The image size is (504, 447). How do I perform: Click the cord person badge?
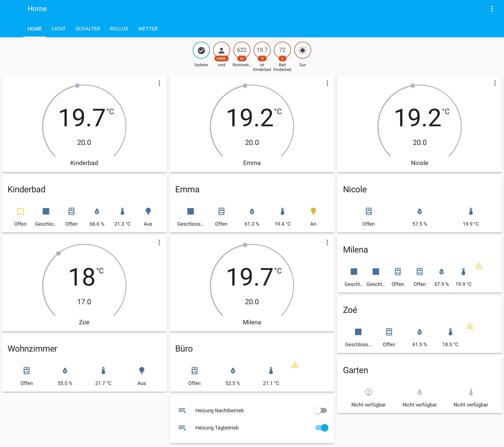tap(221, 50)
